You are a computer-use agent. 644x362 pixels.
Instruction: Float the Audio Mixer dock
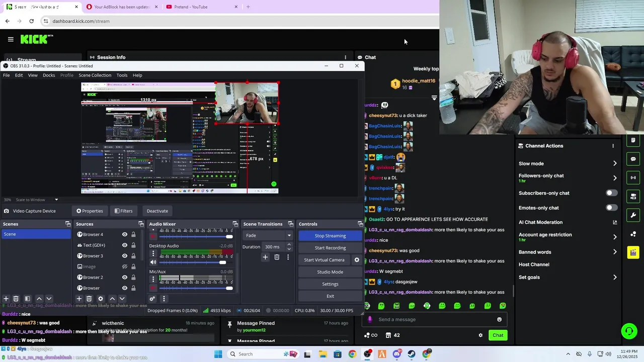pos(235,224)
